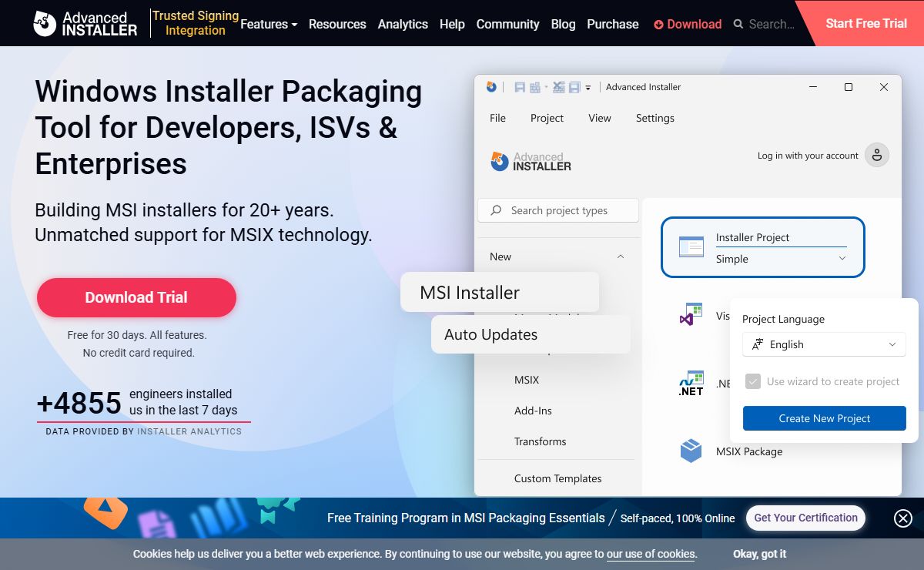The width and height of the screenshot is (924, 570).
Task: Open the Features dropdown menu
Action: (269, 24)
